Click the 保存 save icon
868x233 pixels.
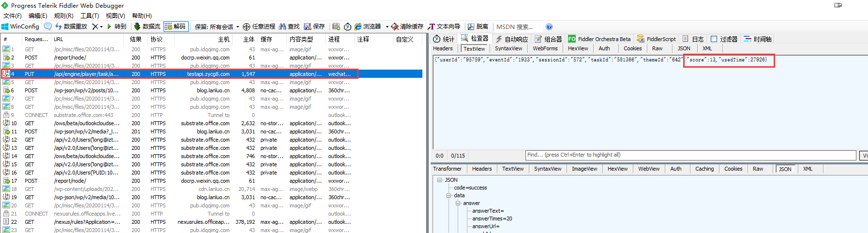pos(314,27)
